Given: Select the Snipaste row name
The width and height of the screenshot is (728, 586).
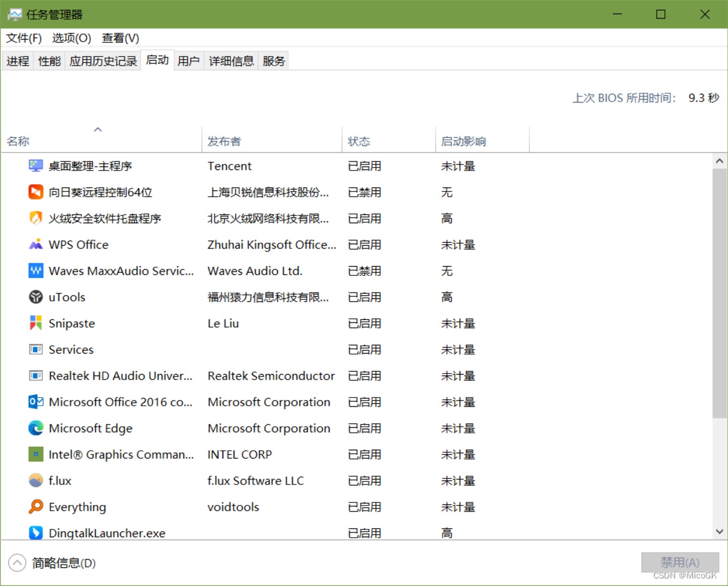Looking at the screenshot, I should click(x=72, y=323).
